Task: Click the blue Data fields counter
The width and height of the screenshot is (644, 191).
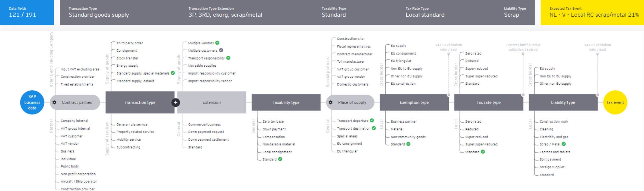Action: tap(27, 13)
